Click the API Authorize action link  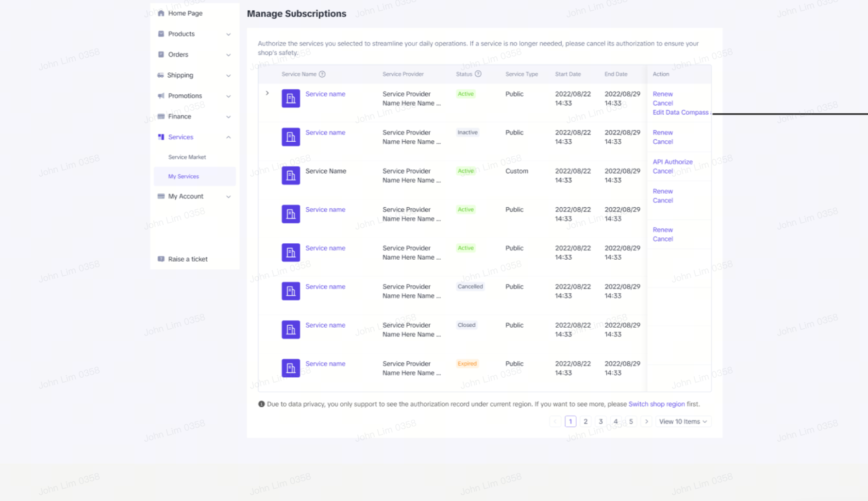[672, 162]
